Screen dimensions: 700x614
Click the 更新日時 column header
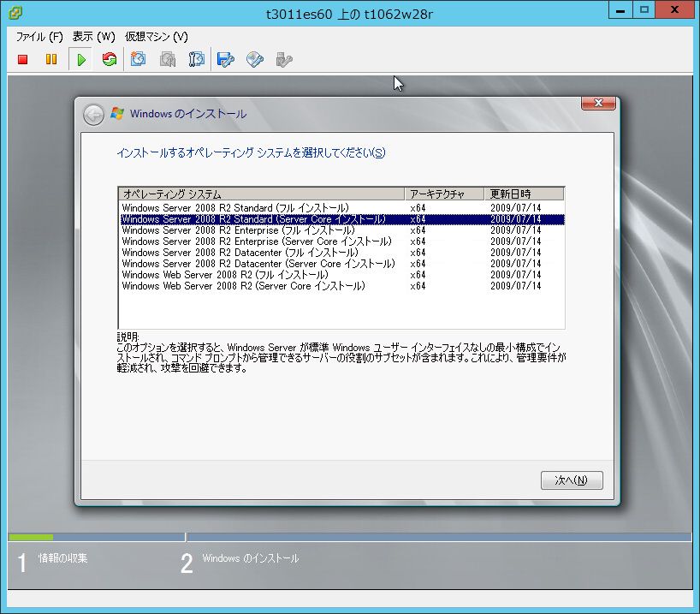pos(525,194)
